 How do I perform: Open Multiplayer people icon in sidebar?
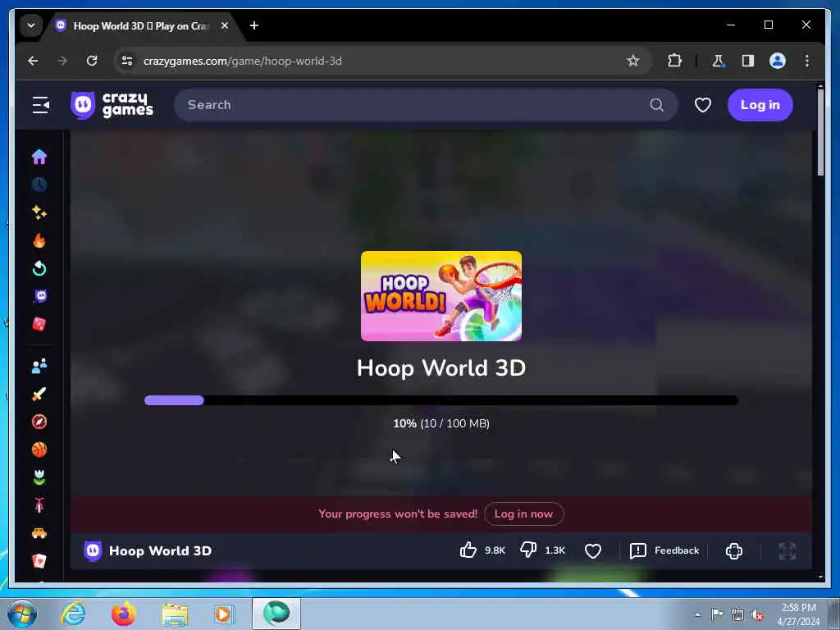tap(39, 367)
